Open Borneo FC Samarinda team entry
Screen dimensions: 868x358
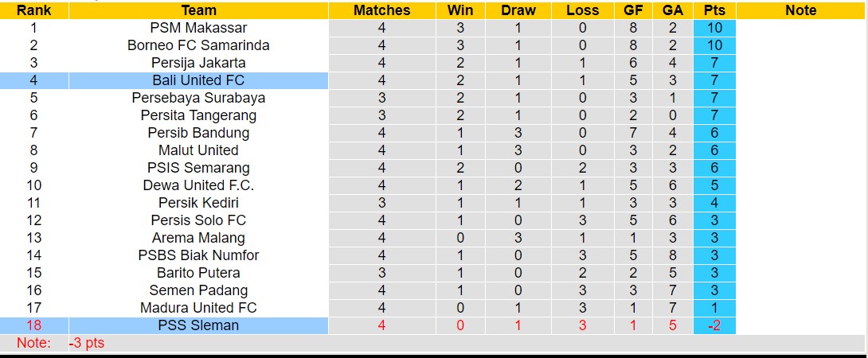198,45
